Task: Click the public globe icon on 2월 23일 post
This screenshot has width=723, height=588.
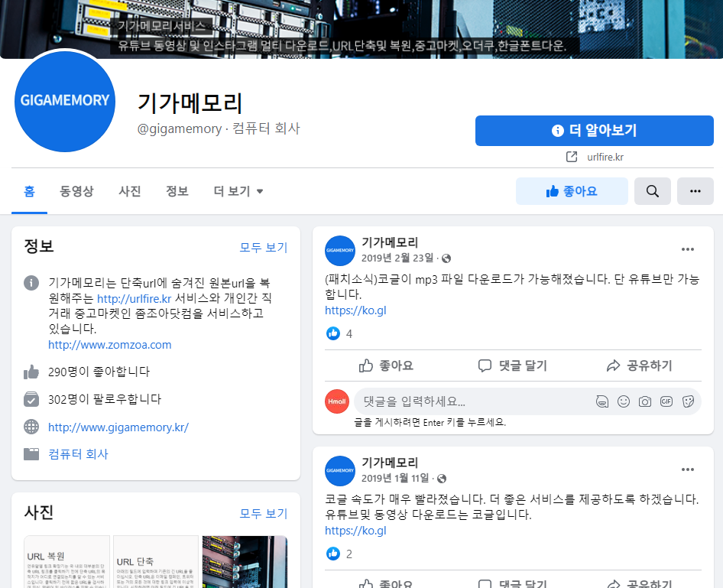Action: [446, 258]
